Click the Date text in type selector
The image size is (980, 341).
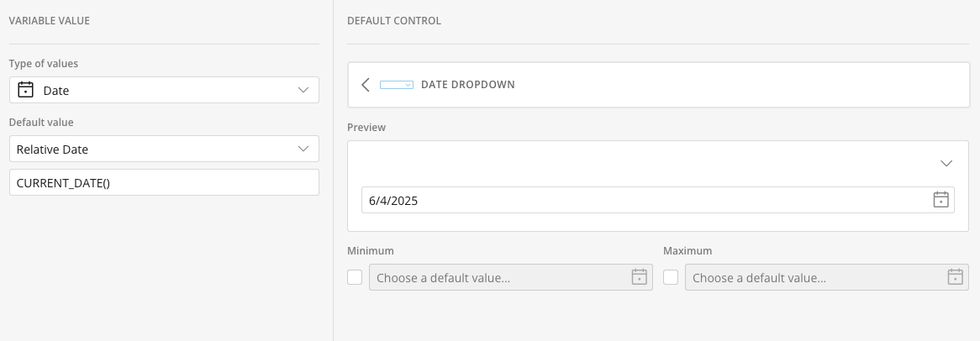(x=56, y=91)
